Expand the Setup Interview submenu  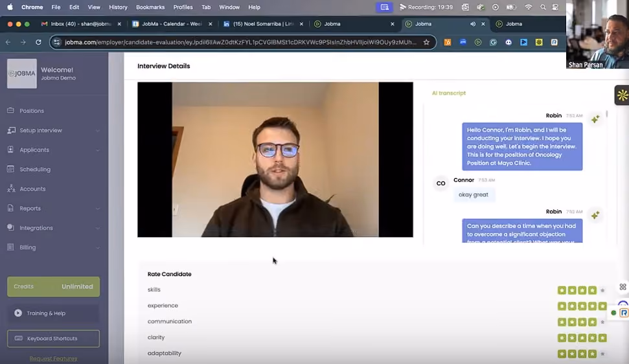(97, 131)
